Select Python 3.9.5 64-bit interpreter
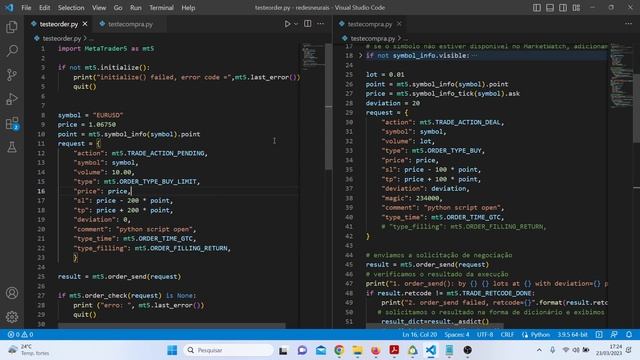 point(572,334)
